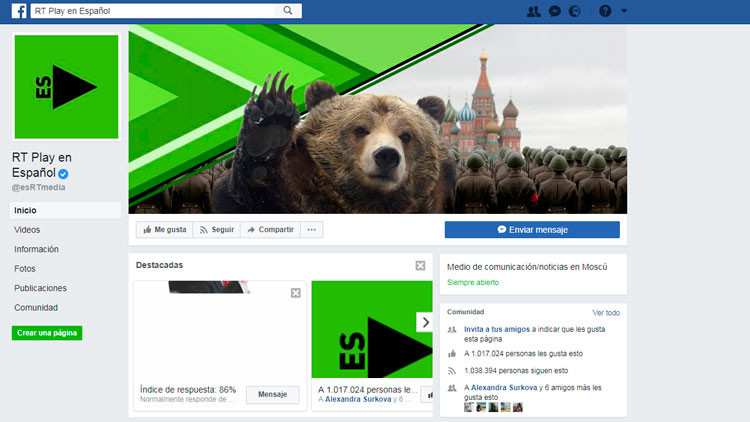Expand the account dropdown arrow

pos(624,11)
